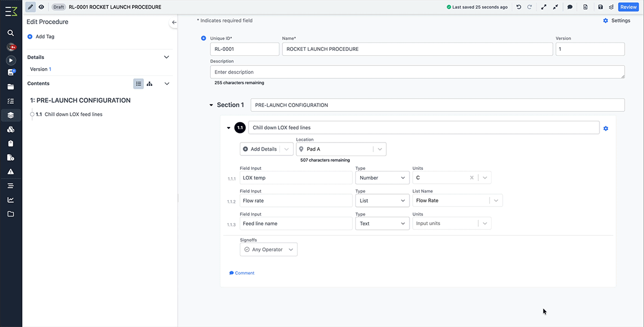
Task: Open the Type dropdown set to List
Action: click(383, 200)
